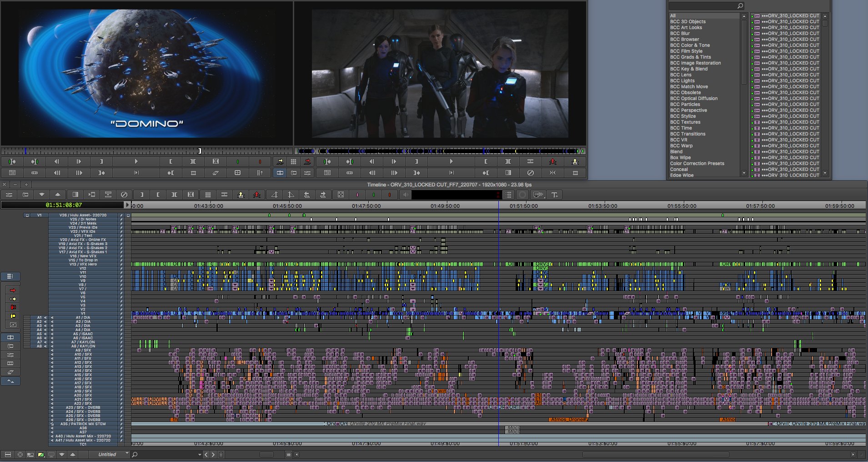Click the 01:53:50:00 mark on timeline ruler
The image size is (868, 462).
(x=602, y=206)
